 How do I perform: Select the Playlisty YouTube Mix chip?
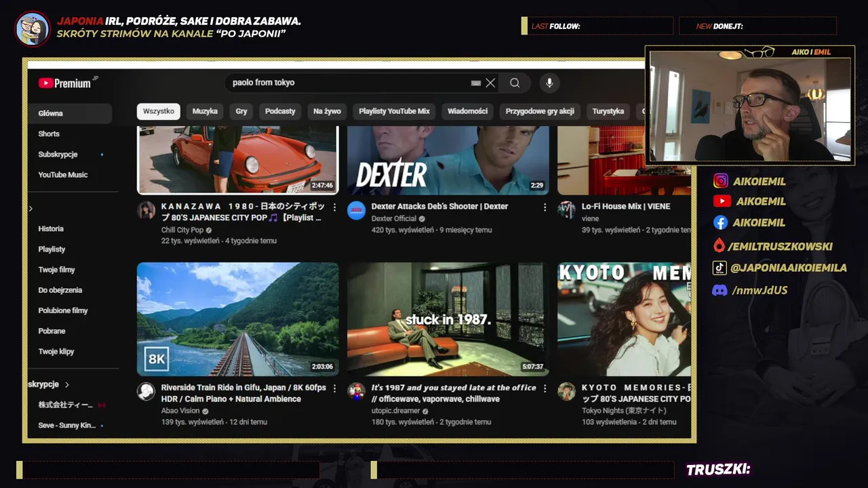(394, 111)
